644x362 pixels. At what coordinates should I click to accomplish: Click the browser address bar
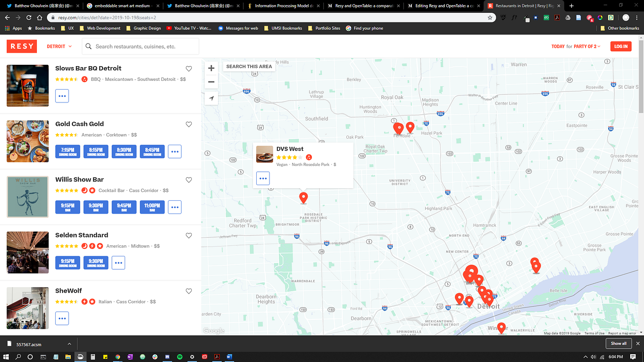(x=271, y=17)
